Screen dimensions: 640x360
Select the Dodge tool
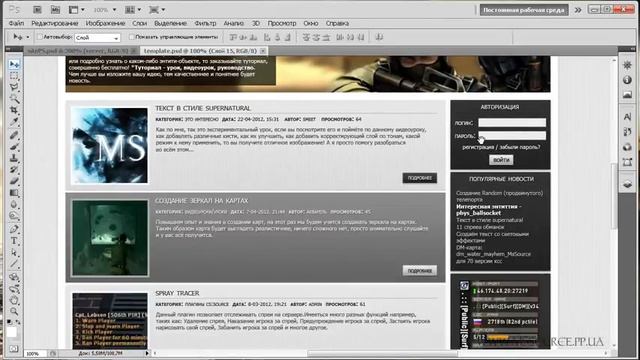14,216
